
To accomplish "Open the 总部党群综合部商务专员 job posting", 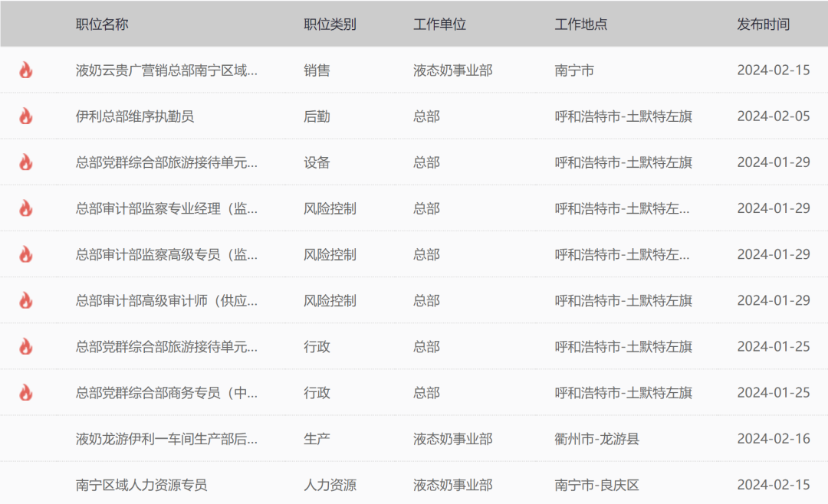I will coord(166,393).
